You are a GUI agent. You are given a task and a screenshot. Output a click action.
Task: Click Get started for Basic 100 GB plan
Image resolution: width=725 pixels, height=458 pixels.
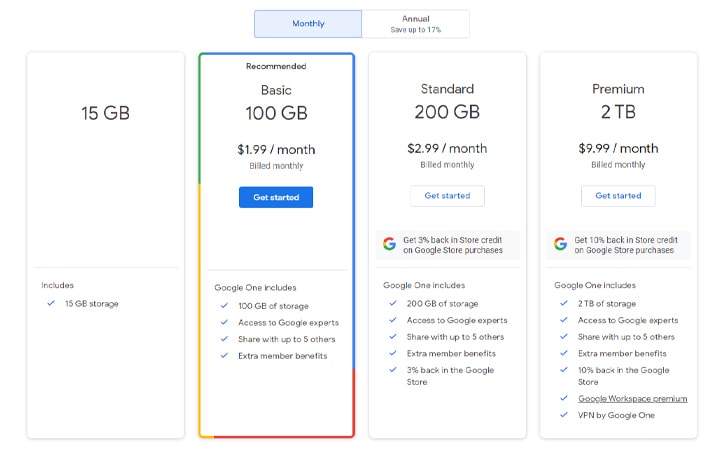(x=276, y=197)
